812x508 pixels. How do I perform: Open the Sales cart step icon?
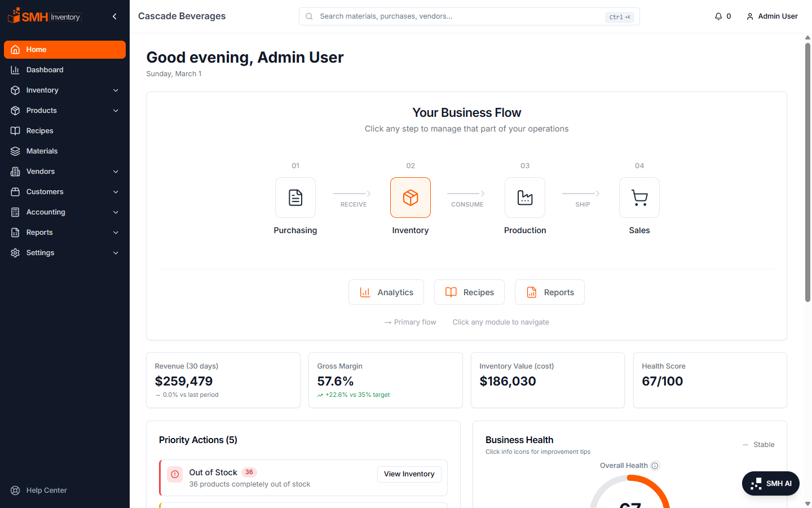pyautogui.click(x=639, y=198)
